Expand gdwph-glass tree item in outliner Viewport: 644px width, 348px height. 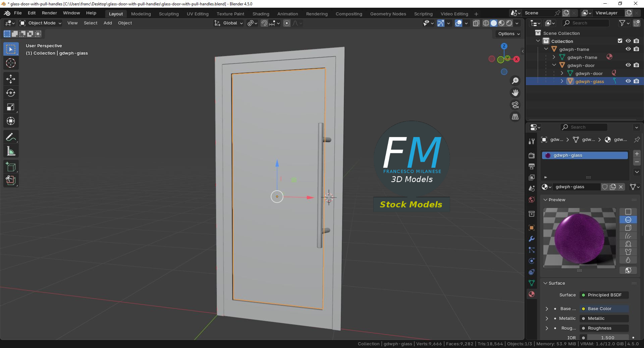(x=562, y=81)
